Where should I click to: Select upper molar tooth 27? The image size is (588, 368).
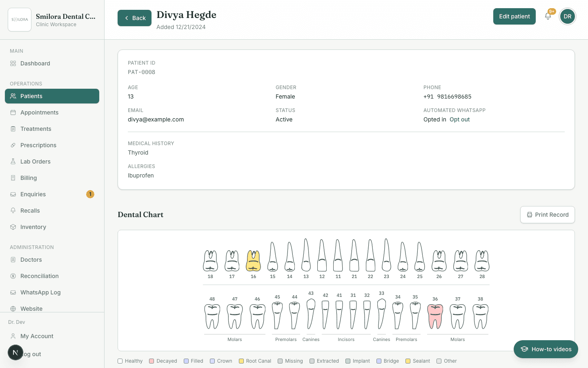click(461, 261)
